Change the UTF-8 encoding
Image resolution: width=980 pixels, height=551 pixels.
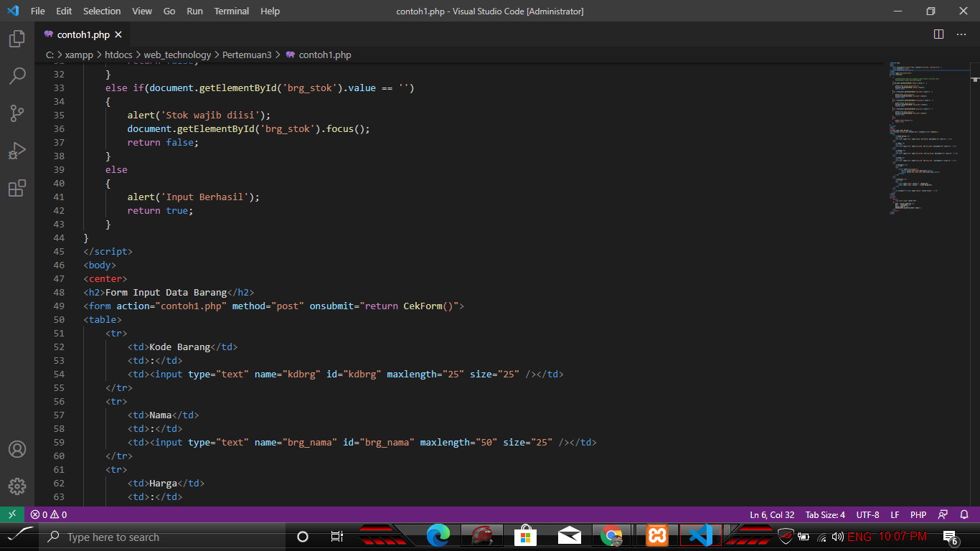pos(867,514)
